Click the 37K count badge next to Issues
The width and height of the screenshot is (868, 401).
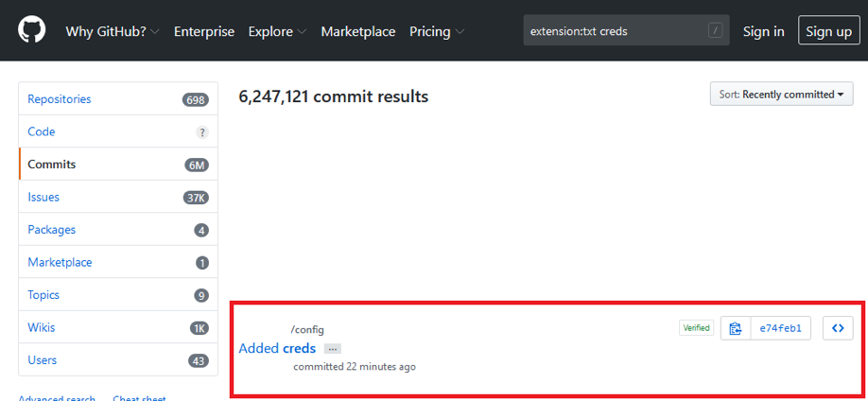196,198
